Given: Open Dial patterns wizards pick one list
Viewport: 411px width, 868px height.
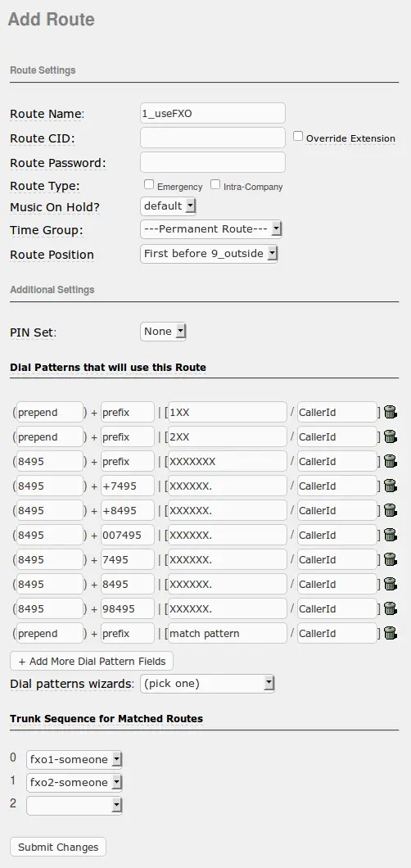Looking at the screenshot, I should [207, 684].
